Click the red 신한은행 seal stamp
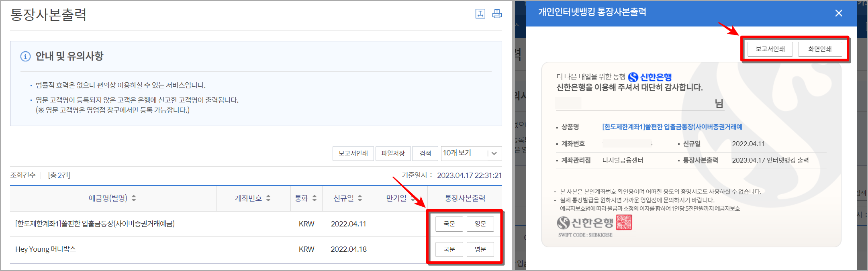Image resolution: width=868 pixels, height=271 pixels. (x=624, y=222)
